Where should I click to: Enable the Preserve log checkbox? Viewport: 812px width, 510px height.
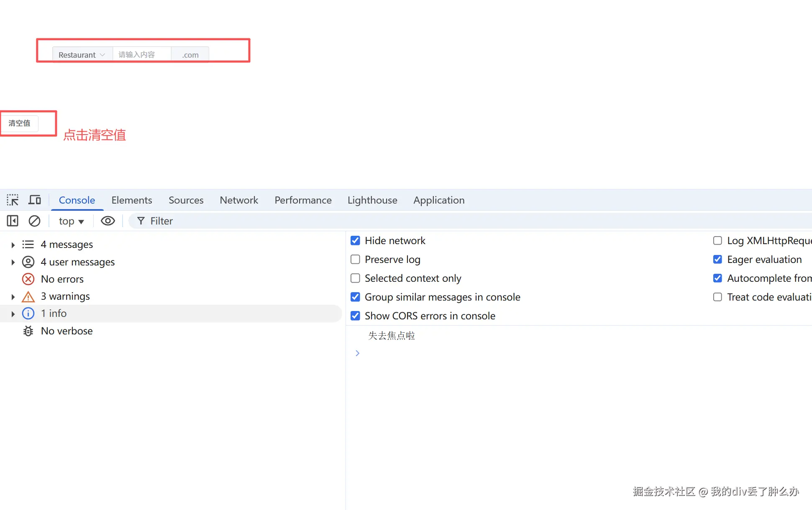point(355,259)
